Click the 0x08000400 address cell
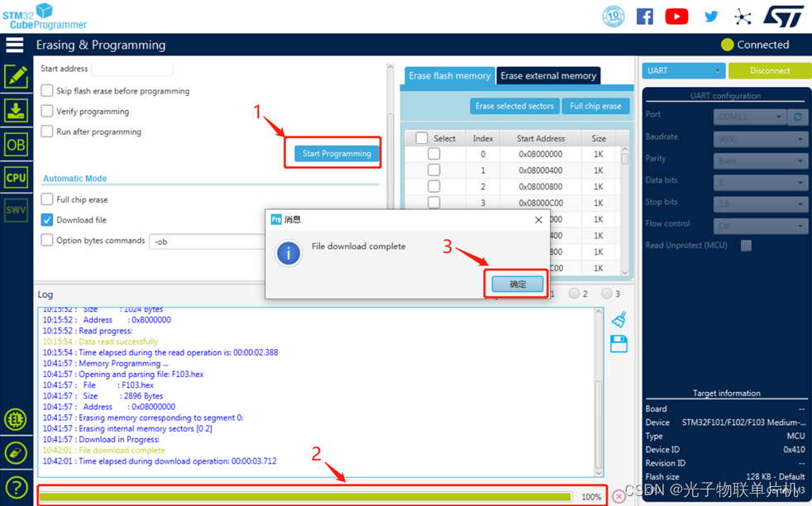Viewport: 812px width, 506px height. [541, 169]
